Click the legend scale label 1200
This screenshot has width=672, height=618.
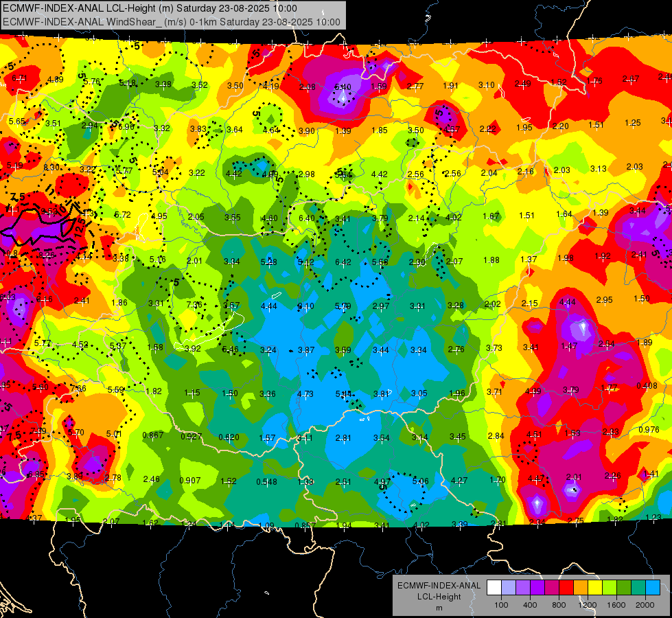(587, 605)
